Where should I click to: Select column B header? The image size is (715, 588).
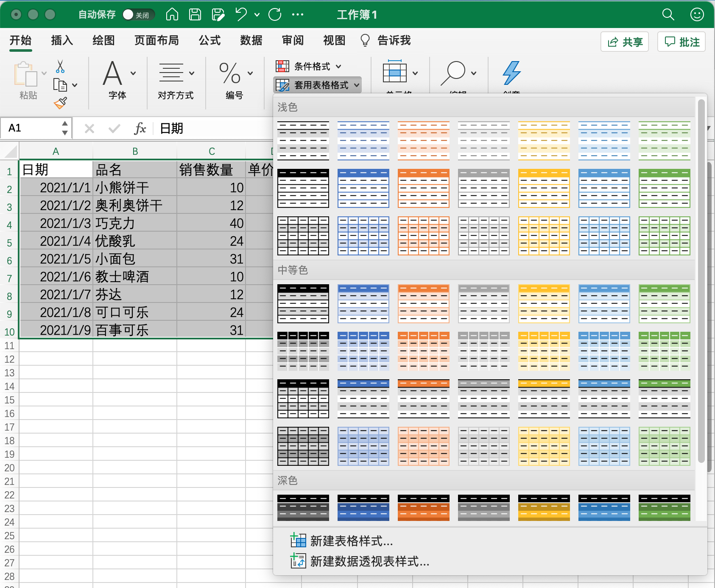tap(135, 151)
